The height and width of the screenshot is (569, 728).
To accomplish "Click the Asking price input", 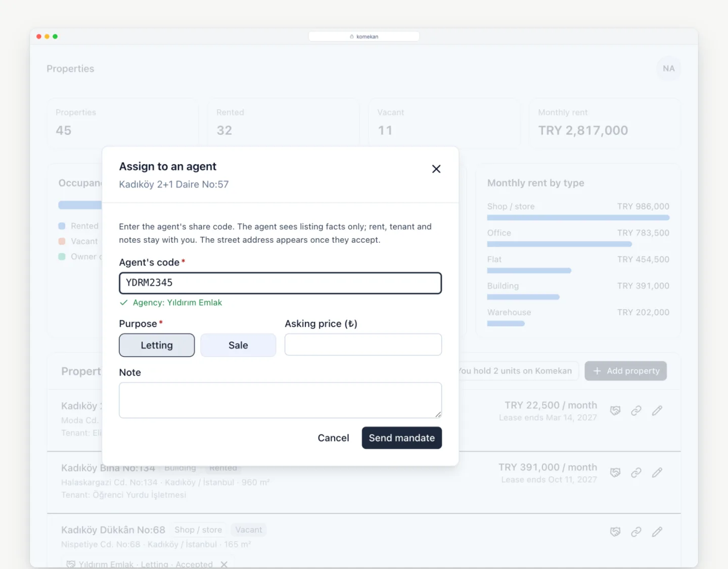I will tap(363, 344).
